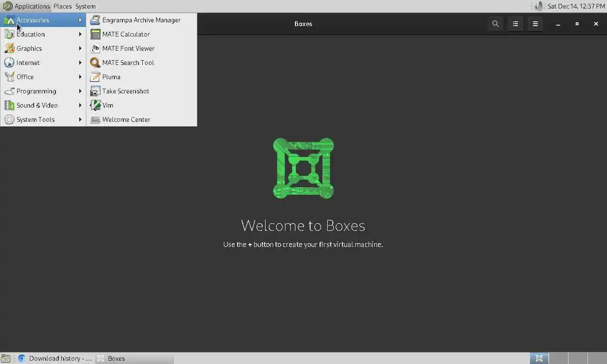Screen dimensions: 607x364
Task: Click the show desktop icon
Action: click(5, 358)
